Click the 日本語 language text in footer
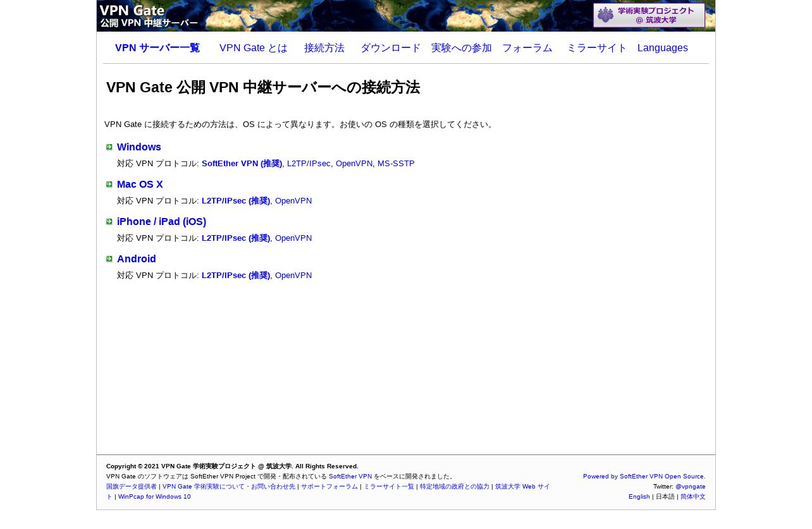The image size is (812, 529). [665, 497]
